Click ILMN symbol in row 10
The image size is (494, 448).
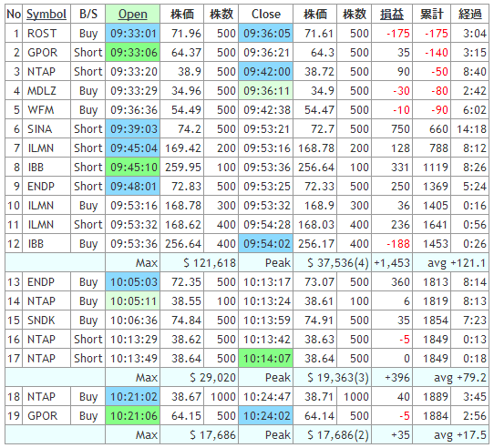coord(41,206)
